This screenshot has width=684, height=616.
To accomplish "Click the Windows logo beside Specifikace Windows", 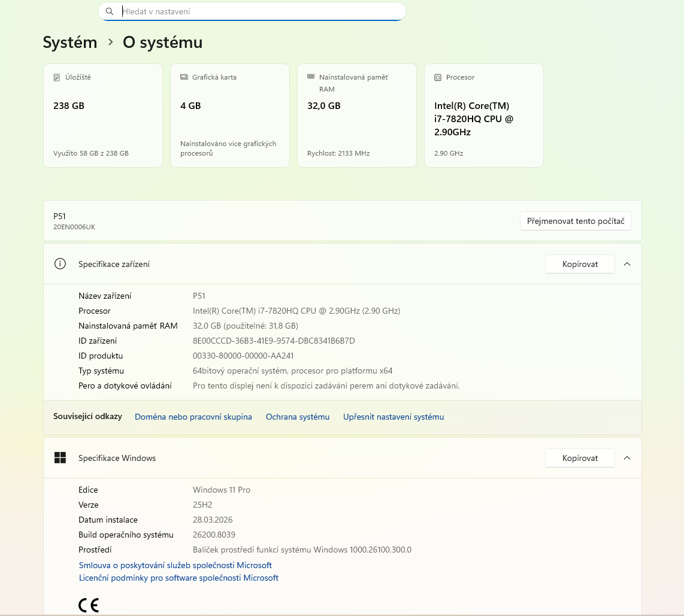I will (x=60, y=458).
